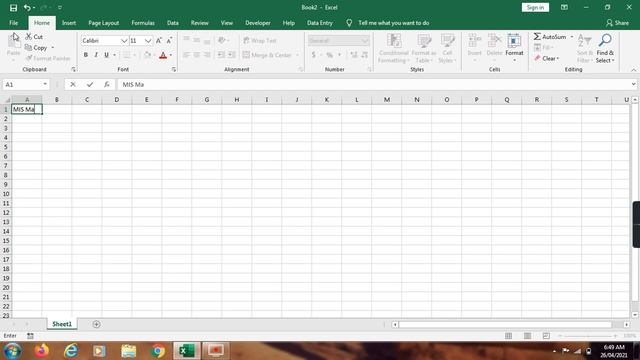Open Firefox from the taskbar
The height and width of the screenshot is (360, 640).
point(42,351)
